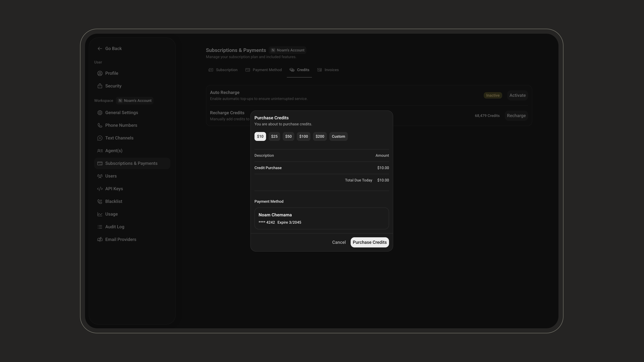Click the Credit Purchase description row
Image resolution: width=644 pixels, height=362 pixels.
[321, 168]
